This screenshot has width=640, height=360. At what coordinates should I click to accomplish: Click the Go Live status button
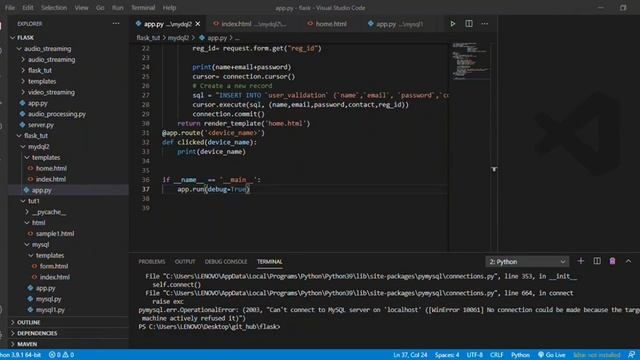tap(551, 355)
